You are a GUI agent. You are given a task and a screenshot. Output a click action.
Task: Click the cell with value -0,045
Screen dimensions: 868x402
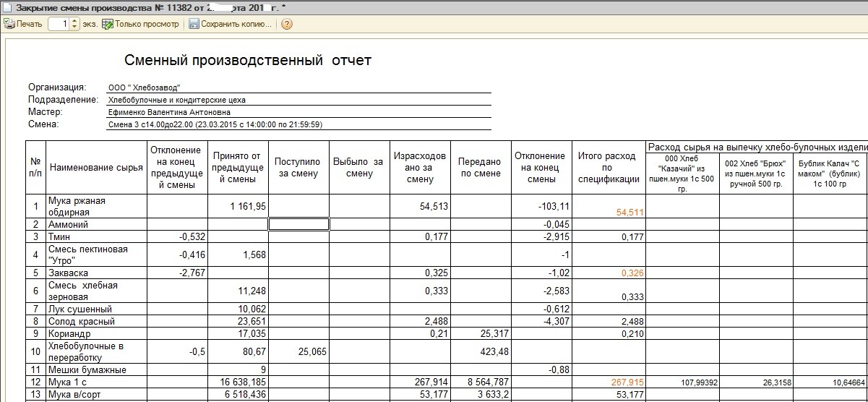pyautogui.click(x=541, y=224)
